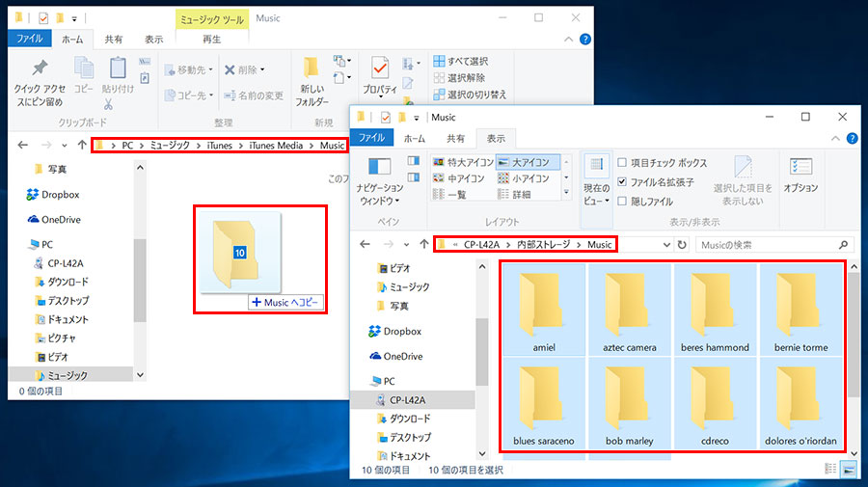Screen dimensions: 868x487
Task: Switch to the ホーム tab in front window
Action: coord(414,138)
